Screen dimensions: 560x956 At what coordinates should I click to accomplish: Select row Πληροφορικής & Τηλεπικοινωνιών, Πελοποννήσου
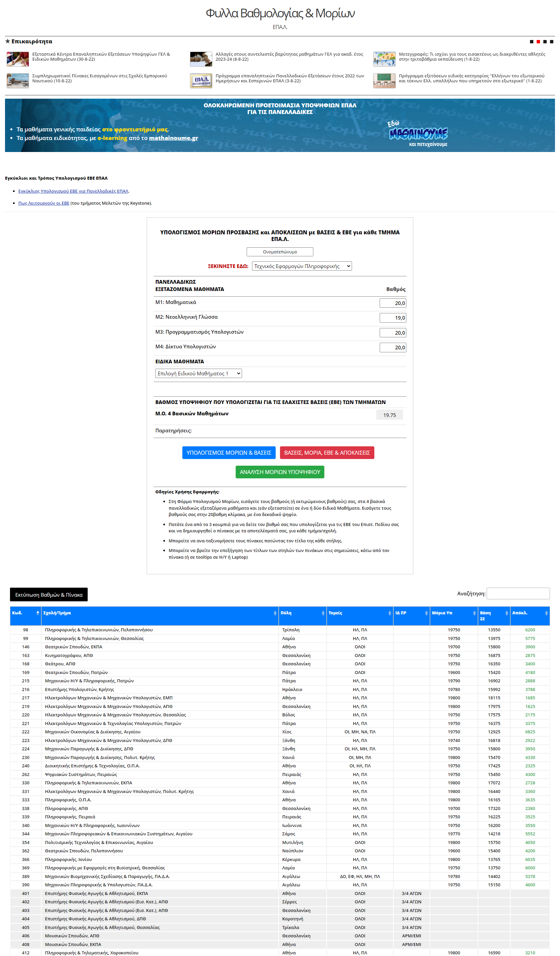point(280,630)
